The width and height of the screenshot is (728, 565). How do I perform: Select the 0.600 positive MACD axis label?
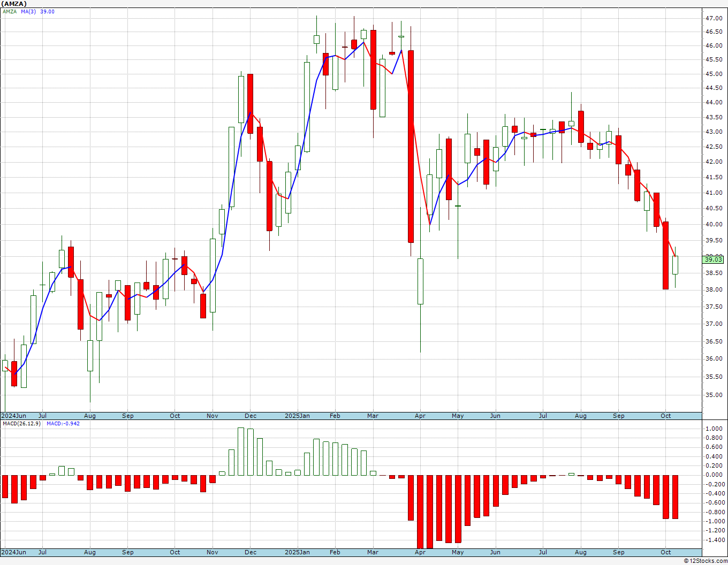[714, 447]
